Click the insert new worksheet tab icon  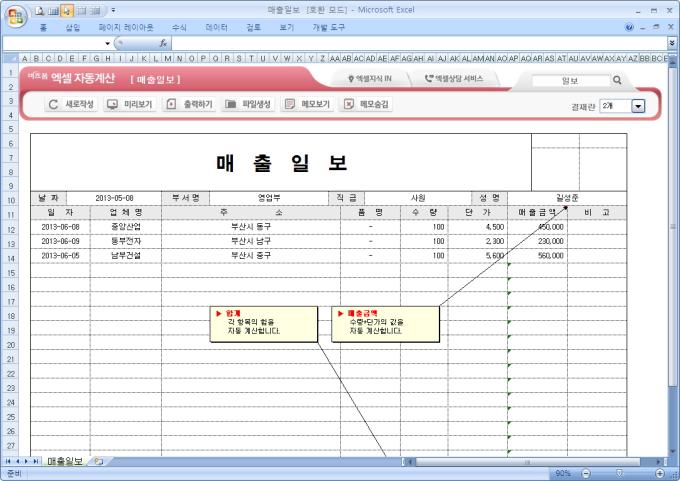pyautogui.click(x=98, y=461)
